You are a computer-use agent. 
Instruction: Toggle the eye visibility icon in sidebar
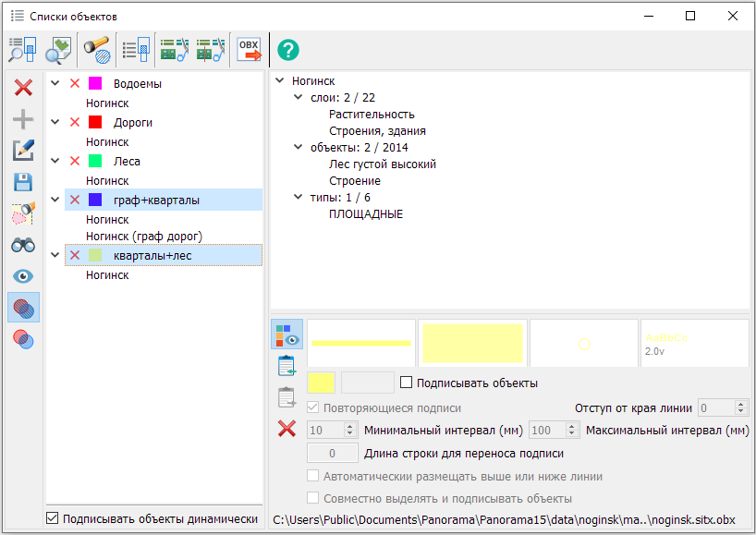(x=24, y=276)
